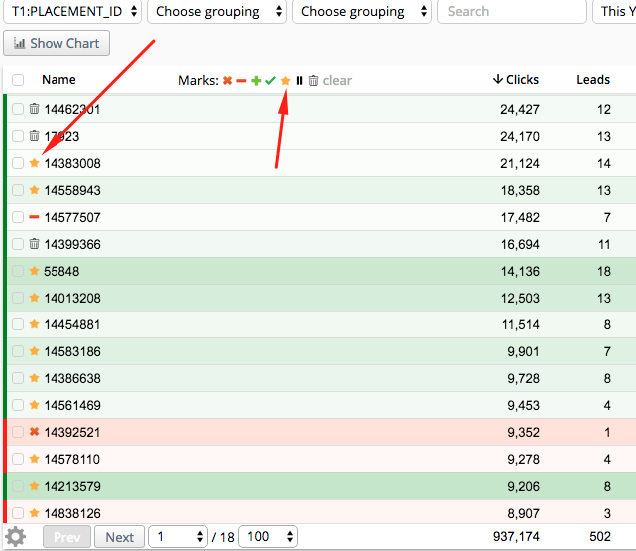Click the green checkmark mark icon

[270, 81]
